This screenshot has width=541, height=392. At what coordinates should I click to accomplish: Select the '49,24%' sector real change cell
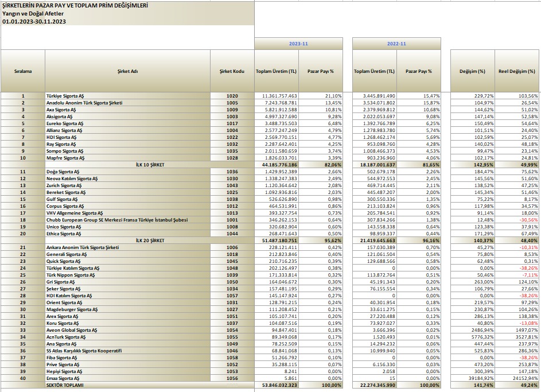pos(516,385)
